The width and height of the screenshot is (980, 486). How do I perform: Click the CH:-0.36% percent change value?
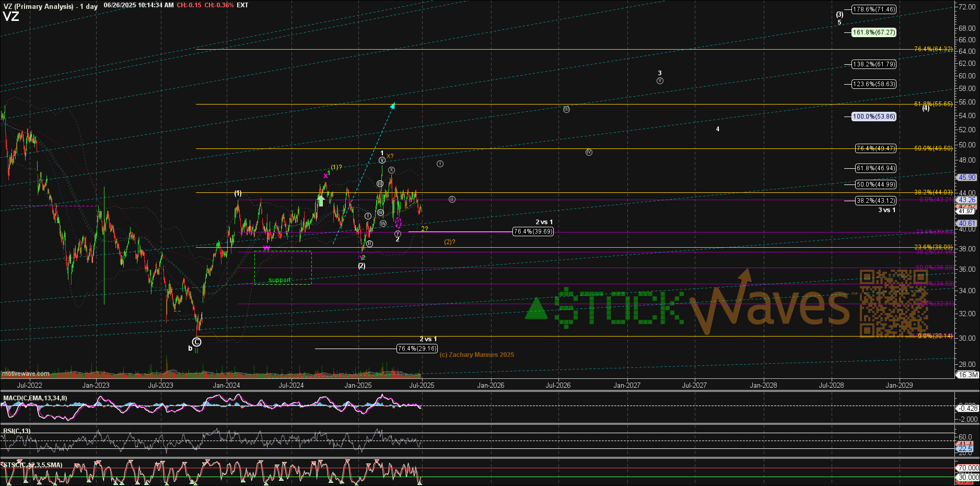pos(219,5)
